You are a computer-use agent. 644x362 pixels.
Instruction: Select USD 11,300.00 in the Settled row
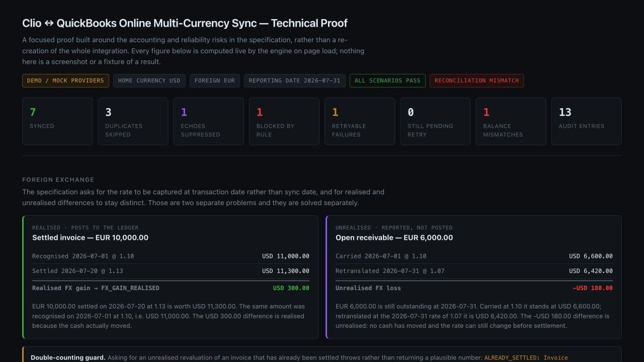[286, 271]
